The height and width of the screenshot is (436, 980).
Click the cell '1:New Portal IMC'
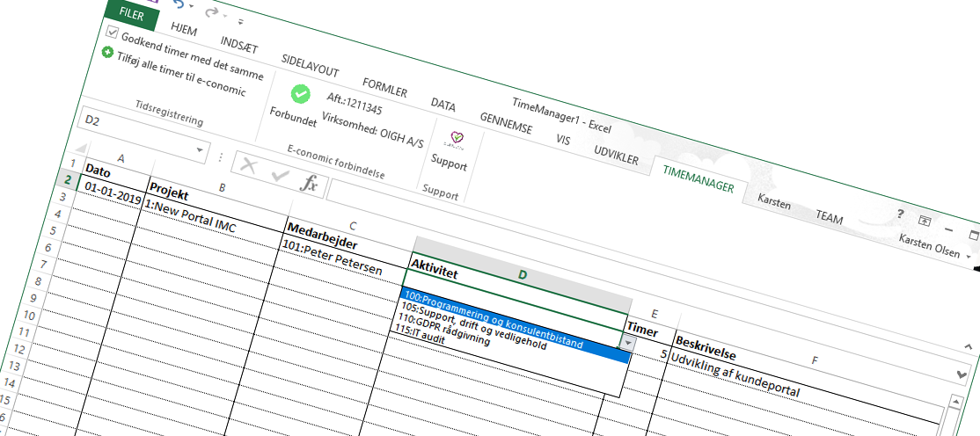213,222
